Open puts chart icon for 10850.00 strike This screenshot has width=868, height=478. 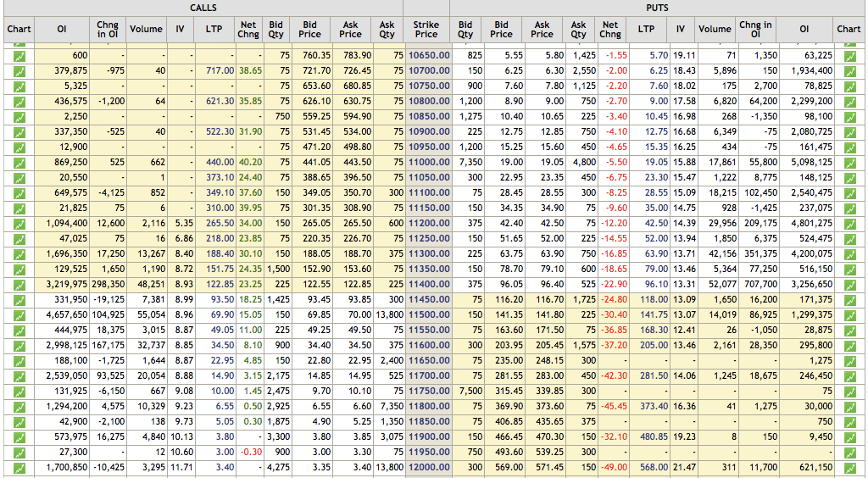(x=849, y=117)
